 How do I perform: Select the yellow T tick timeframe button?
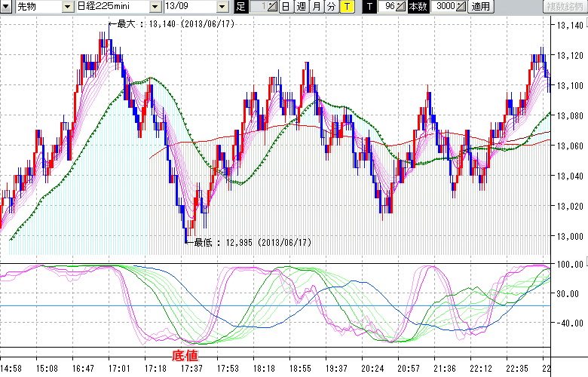[346, 7]
